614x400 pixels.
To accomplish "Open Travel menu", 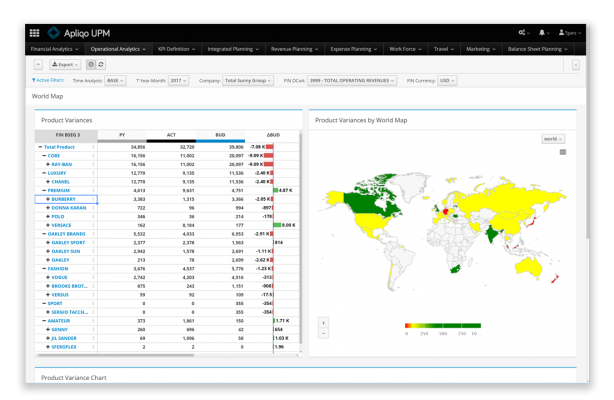I will pyautogui.click(x=444, y=49).
